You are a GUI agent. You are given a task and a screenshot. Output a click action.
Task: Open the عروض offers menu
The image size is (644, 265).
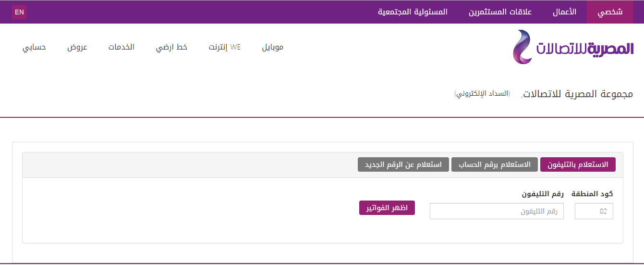click(x=77, y=47)
